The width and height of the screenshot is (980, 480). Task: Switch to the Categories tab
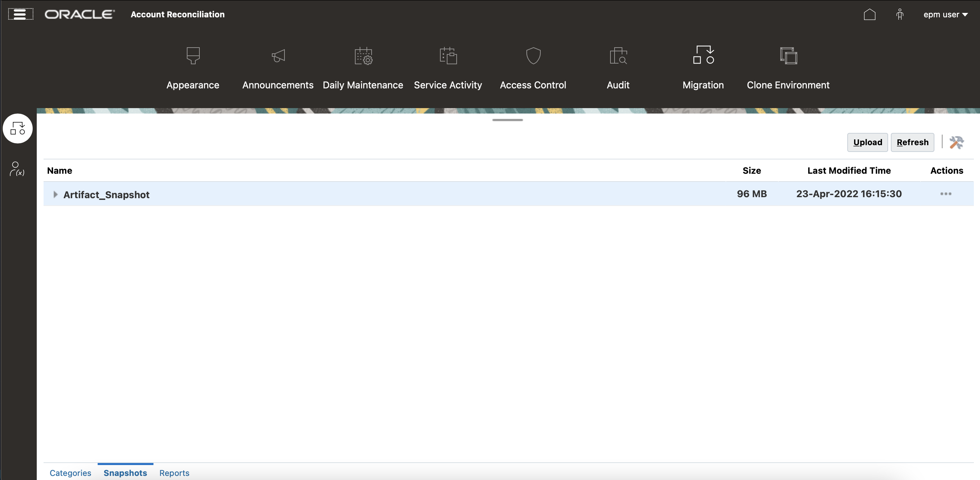coord(70,473)
